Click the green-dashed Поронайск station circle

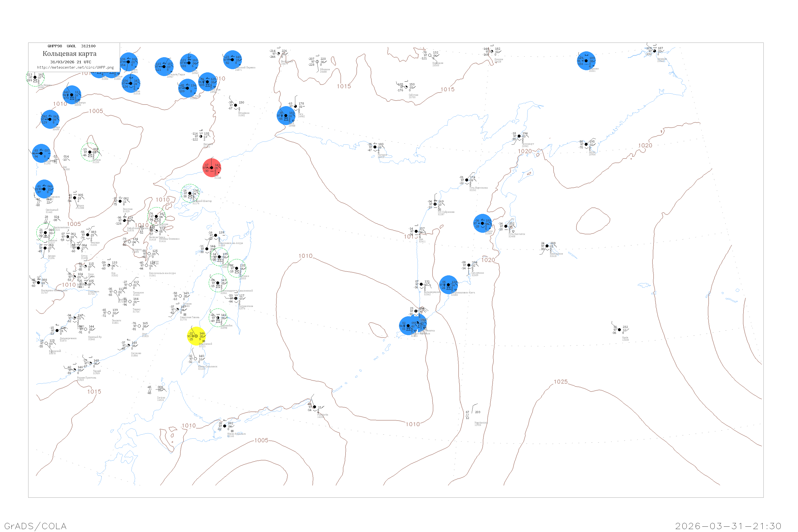tap(218, 318)
